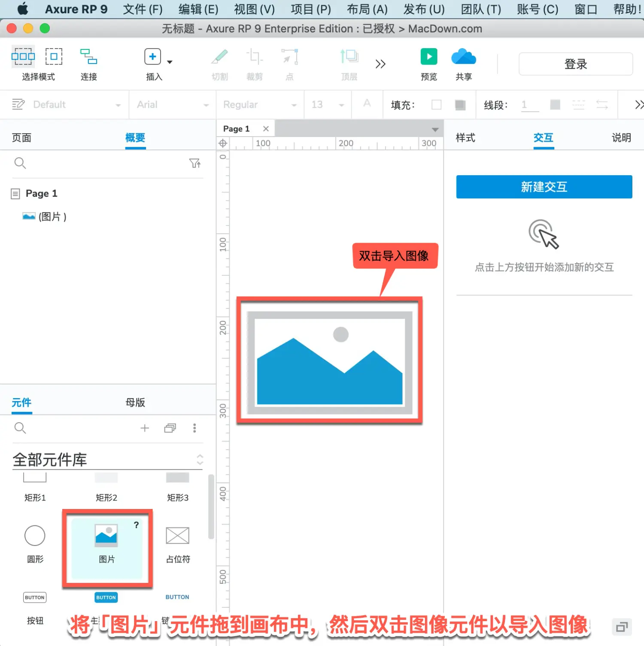Pick the gray 填充 image fill swatch
This screenshot has width=644, height=646.
tap(460, 105)
